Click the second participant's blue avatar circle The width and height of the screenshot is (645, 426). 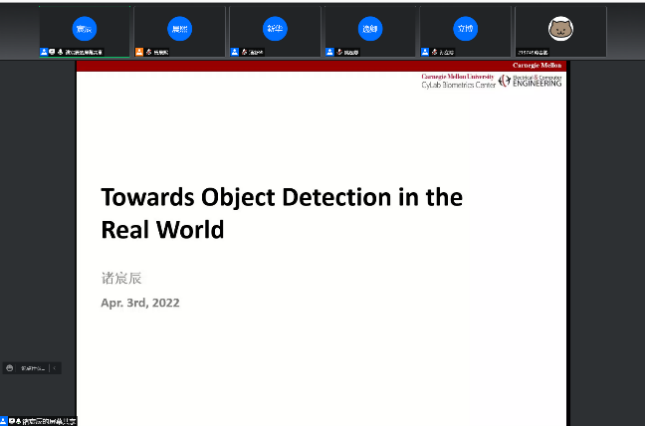point(180,29)
